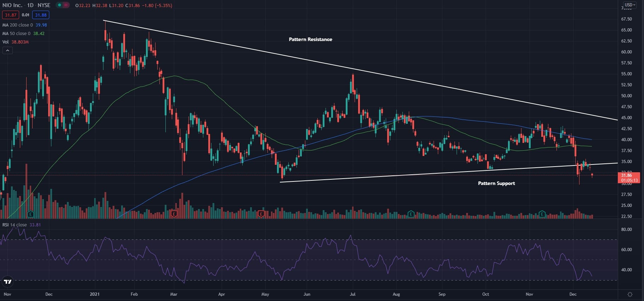Click the red 31.86 current price label
The width and height of the screenshot is (644, 301).
click(628, 178)
